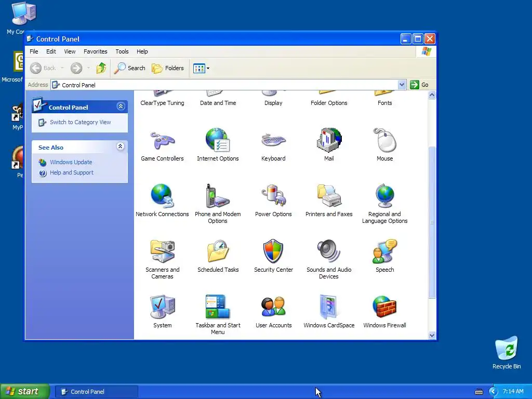Open the File menu
Screen dimensions: 532x399
pos(34,51)
